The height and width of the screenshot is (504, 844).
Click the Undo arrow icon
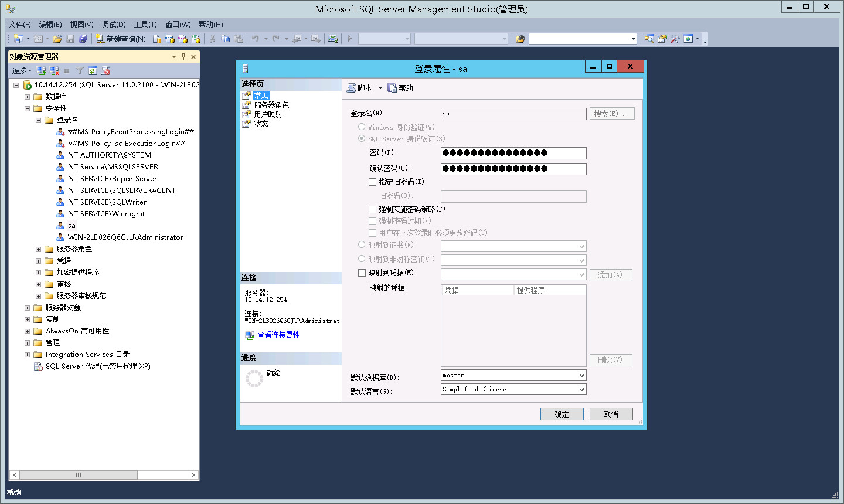256,39
